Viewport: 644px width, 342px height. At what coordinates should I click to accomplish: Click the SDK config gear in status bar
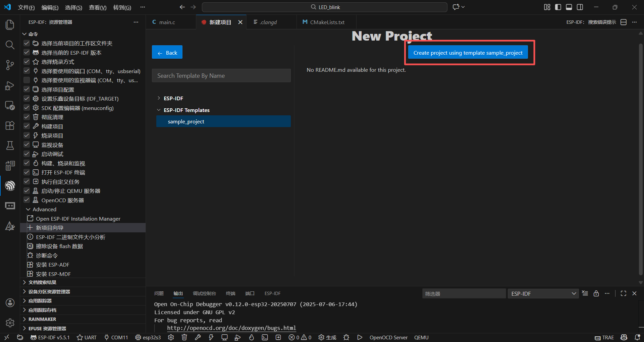171,337
